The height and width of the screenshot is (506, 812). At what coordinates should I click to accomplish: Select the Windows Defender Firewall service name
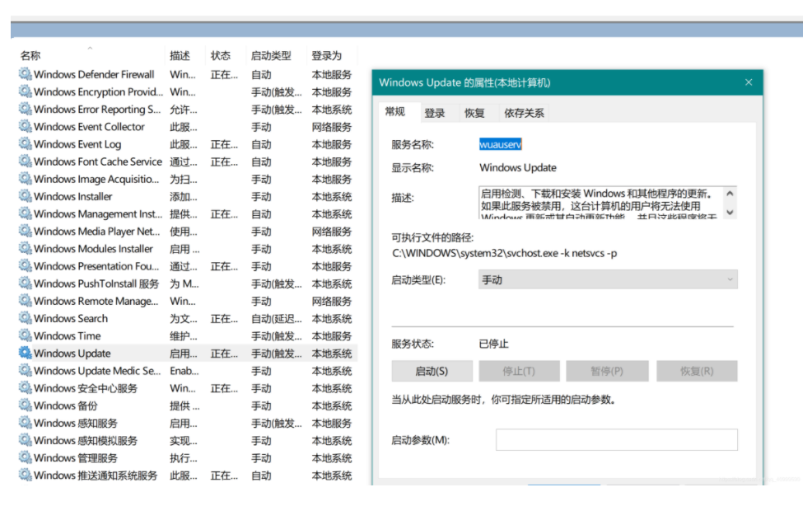(94, 74)
